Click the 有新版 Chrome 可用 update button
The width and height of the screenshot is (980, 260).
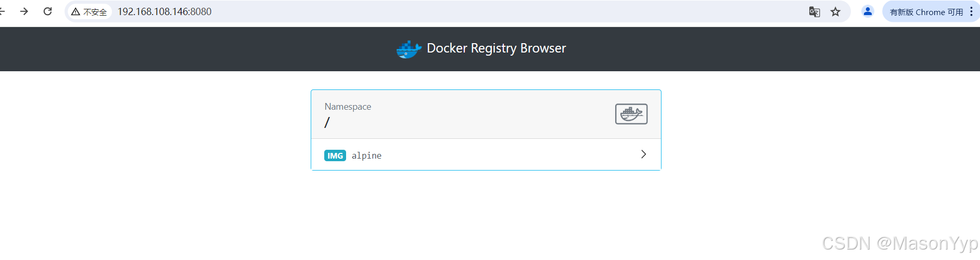tap(926, 11)
